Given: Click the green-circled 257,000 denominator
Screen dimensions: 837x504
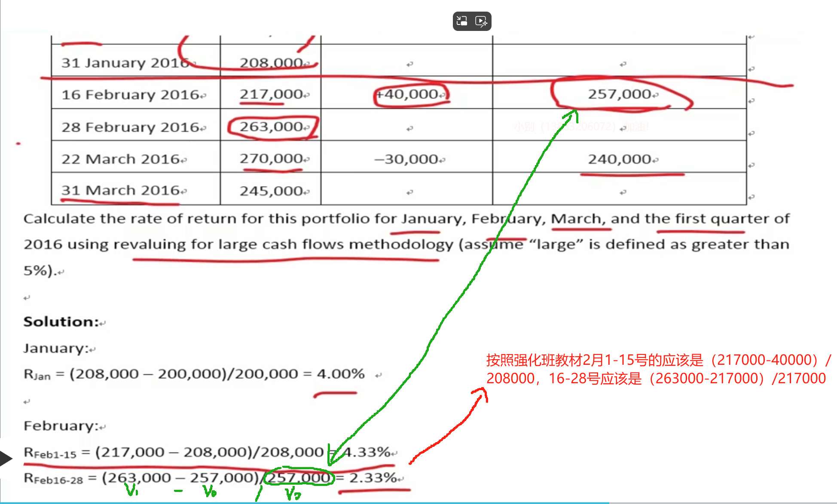Looking at the screenshot, I should [299, 477].
